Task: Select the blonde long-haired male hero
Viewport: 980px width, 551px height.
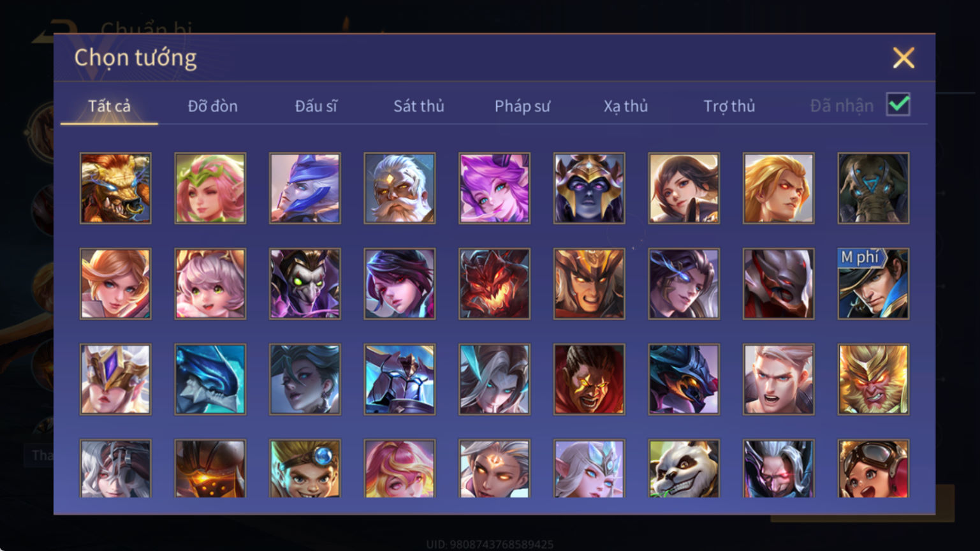Action: 779,188
